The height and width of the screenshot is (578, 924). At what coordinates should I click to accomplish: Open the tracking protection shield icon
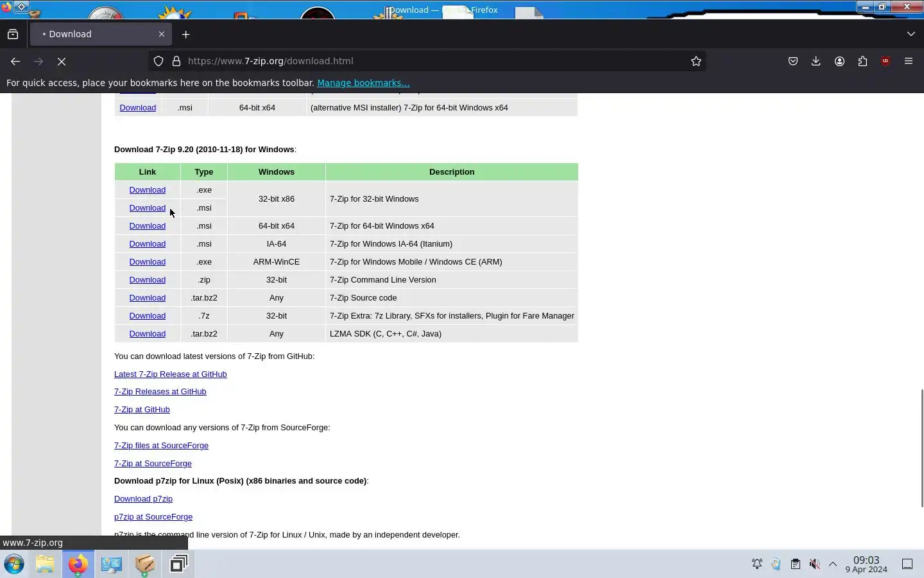(x=158, y=61)
